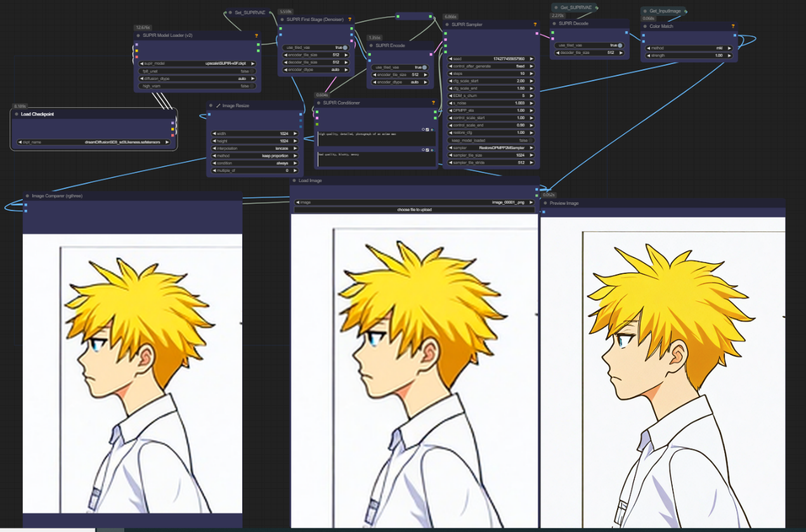The width and height of the screenshot is (806, 532).
Task: Collapse the Load Checkpoint node via its dot
Action: pyautogui.click(x=16, y=114)
